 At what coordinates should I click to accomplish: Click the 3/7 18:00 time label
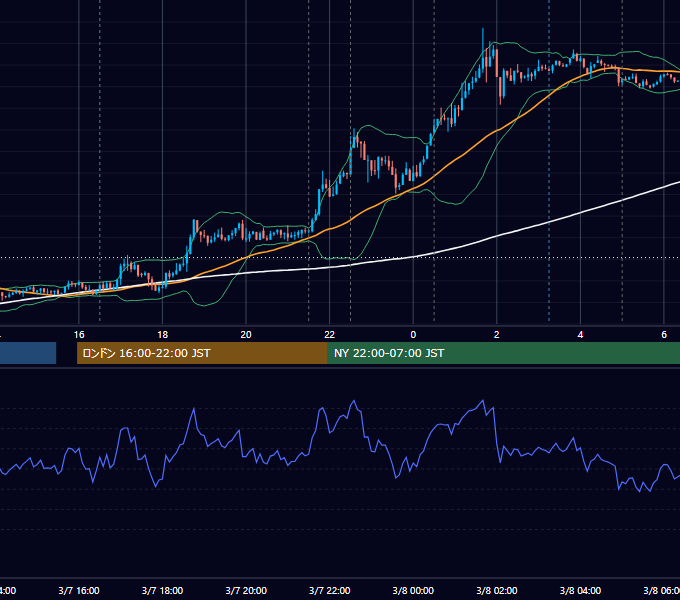pyautogui.click(x=162, y=590)
